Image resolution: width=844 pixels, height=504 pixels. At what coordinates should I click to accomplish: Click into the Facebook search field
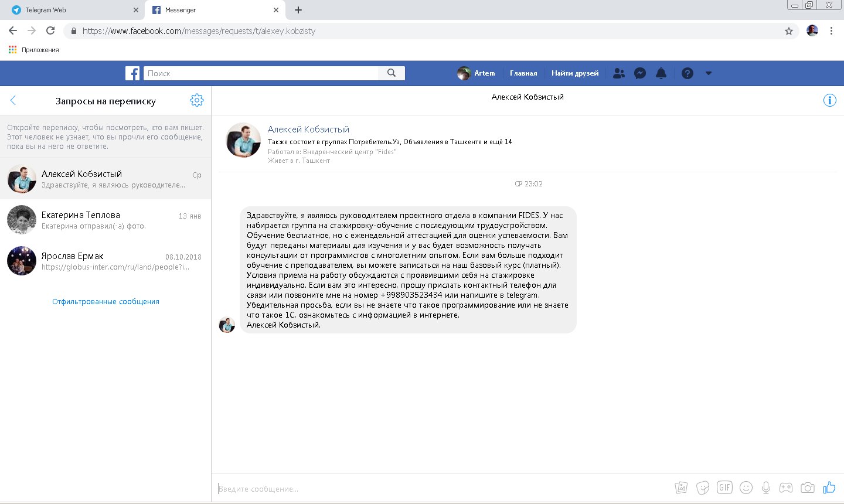[261, 73]
